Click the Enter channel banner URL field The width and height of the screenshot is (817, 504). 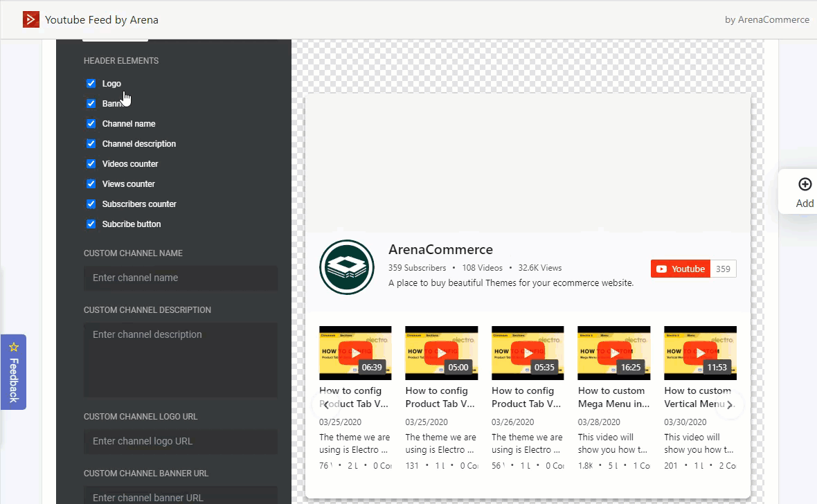click(x=180, y=496)
